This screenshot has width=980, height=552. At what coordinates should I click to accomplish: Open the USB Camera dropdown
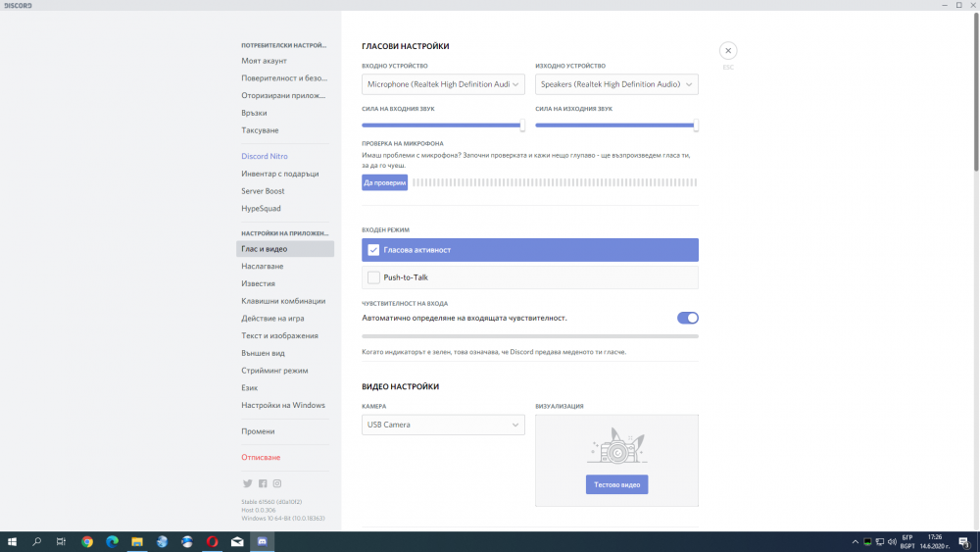(443, 426)
